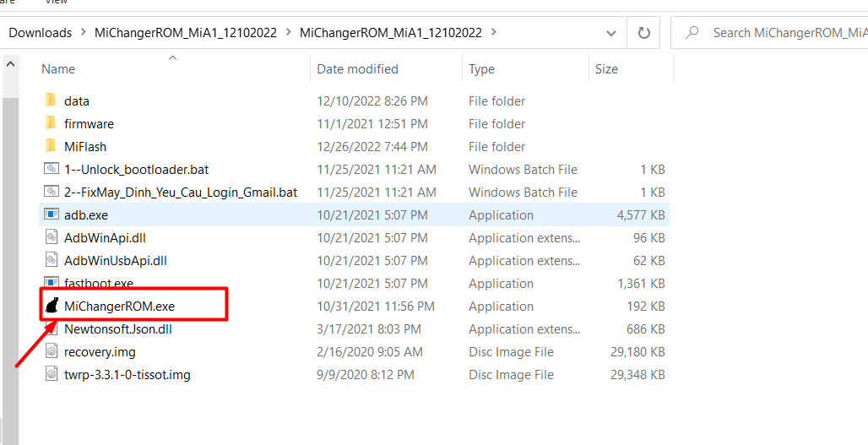868x445 pixels.
Task: Click the MiChangerROM.exe black cat icon
Action: (52, 306)
